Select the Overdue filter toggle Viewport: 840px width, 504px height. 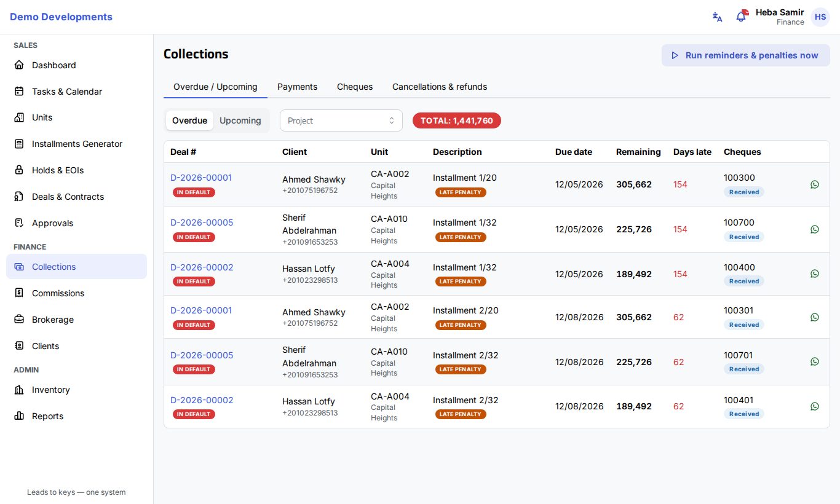click(x=189, y=120)
